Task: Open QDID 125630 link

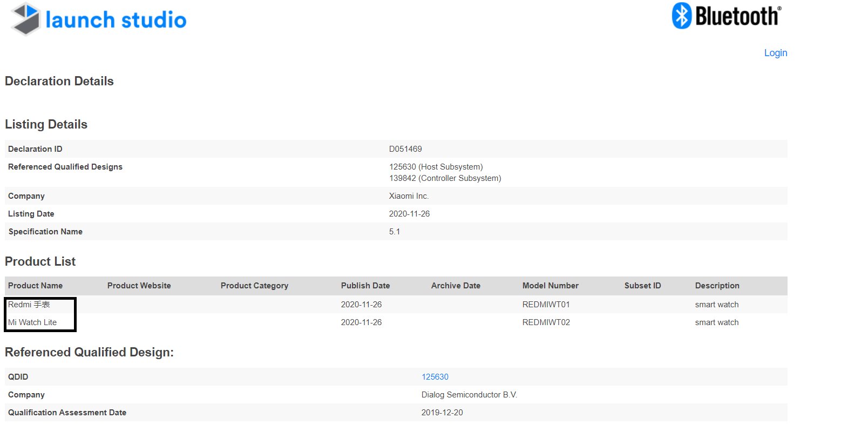Action: (435, 377)
